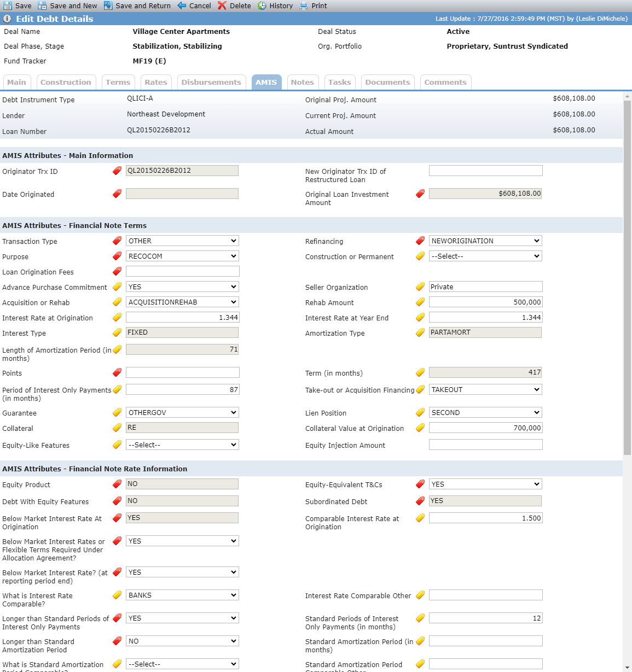Open the Documents tab
632x672 pixels.
387,82
